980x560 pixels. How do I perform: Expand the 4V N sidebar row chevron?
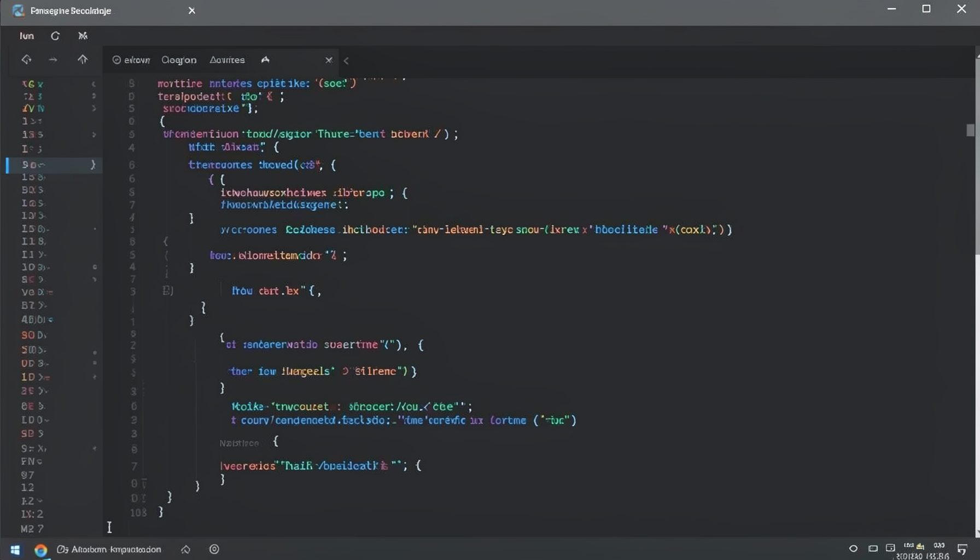94,108
